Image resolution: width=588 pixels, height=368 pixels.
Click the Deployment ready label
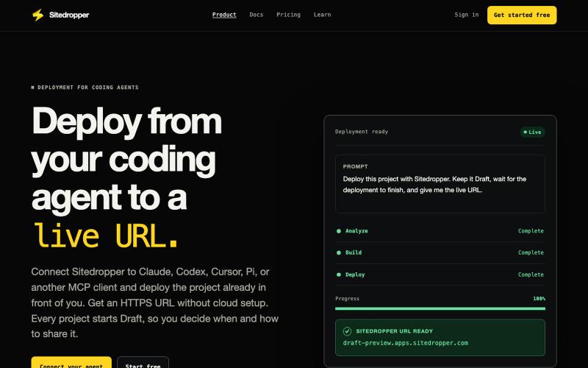tap(362, 132)
